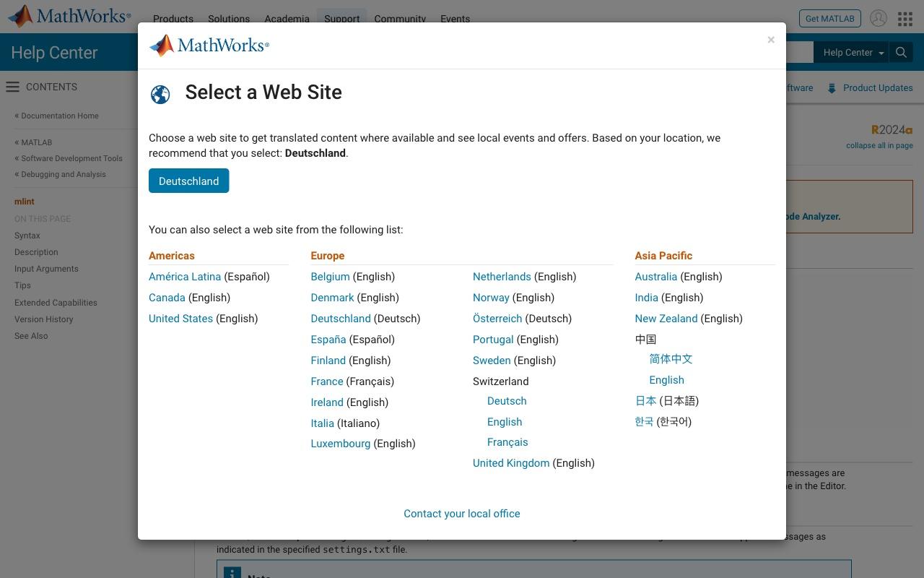
Task: Pick the United States web site
Action: coord(180,319)
